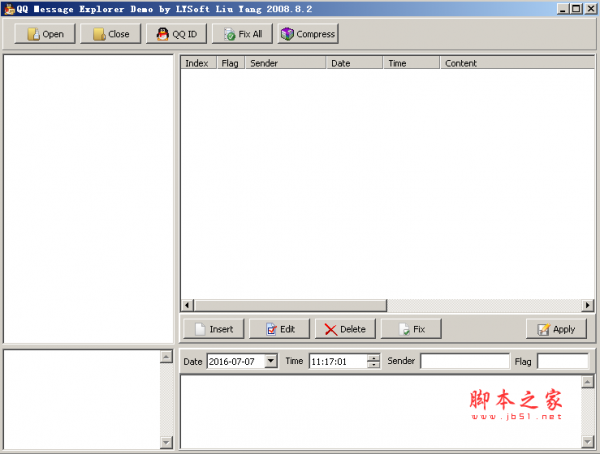Image resolution: width=600 pixels, height=454 pixels.
Task: Click the Compress toolbar button
Action: tap(308, 34)
